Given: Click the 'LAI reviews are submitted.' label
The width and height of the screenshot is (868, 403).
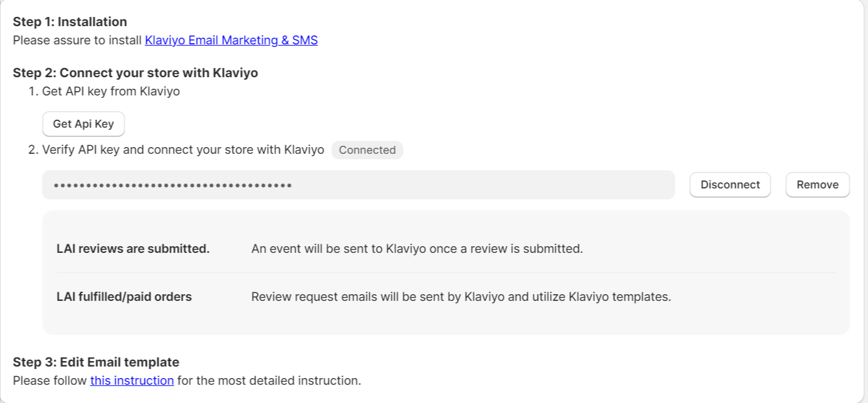Looking at the screenshot, I should coord(133,249).
